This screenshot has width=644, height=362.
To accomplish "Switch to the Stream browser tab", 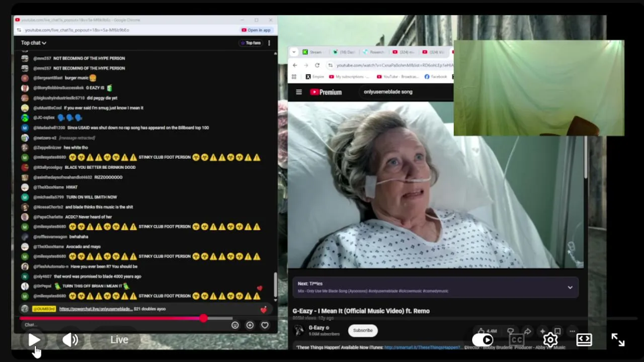I will pos(312,52).
